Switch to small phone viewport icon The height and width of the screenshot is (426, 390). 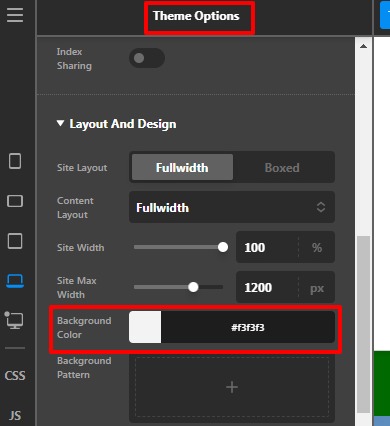coord(15,161)
